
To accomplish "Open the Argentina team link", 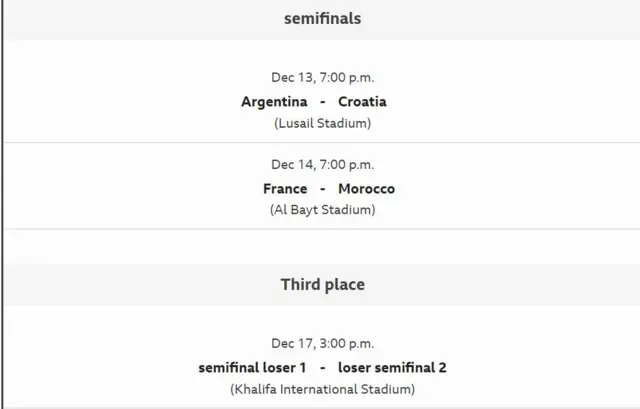I will (274, 101).
